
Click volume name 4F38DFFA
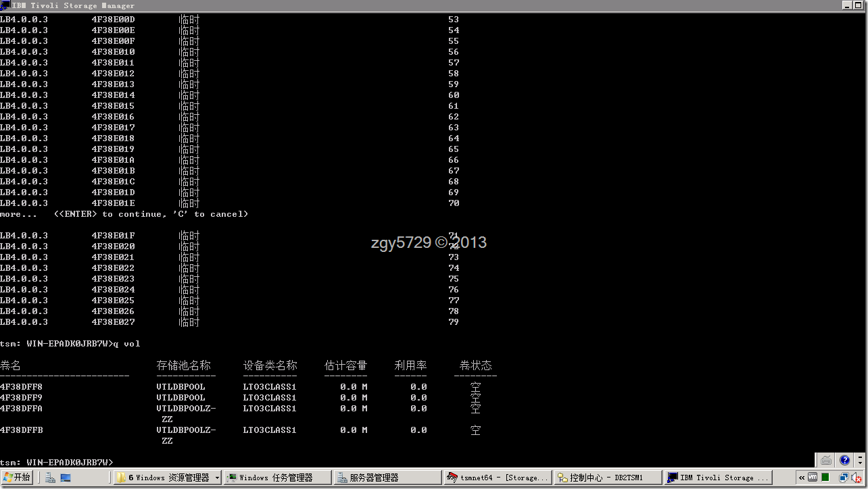21,409
